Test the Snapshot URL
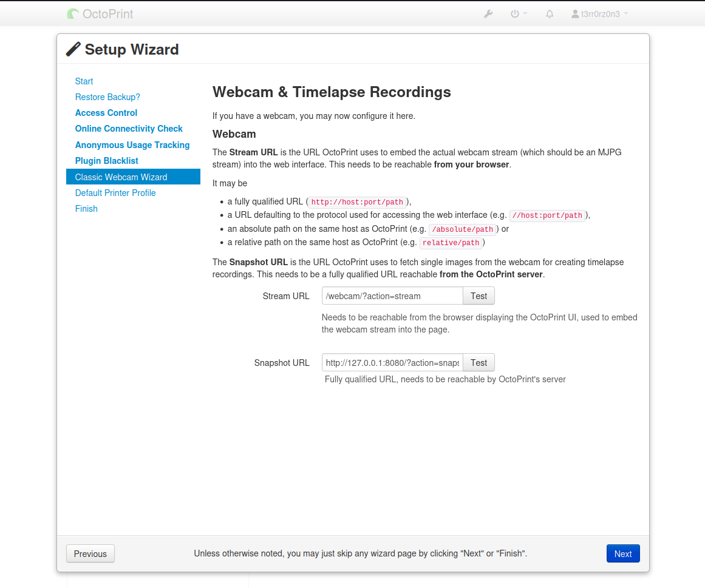The width and height of the screenshot is (705, 588). click(x=479, y=363)
